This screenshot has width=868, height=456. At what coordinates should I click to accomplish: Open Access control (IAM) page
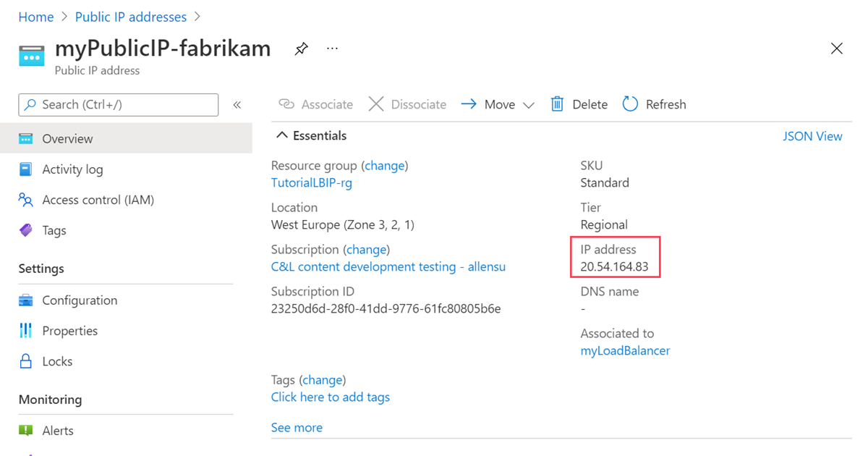tap(98, 200)
